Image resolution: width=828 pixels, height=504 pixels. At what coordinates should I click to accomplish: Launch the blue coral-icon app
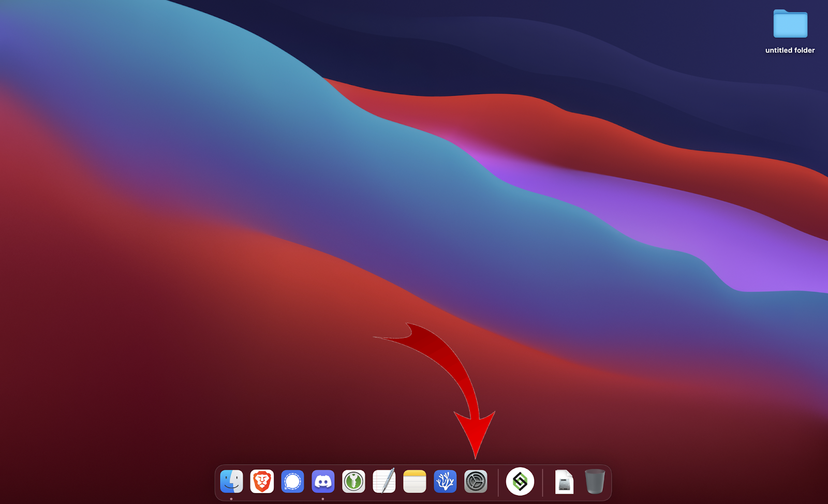(x=445, y=482)
